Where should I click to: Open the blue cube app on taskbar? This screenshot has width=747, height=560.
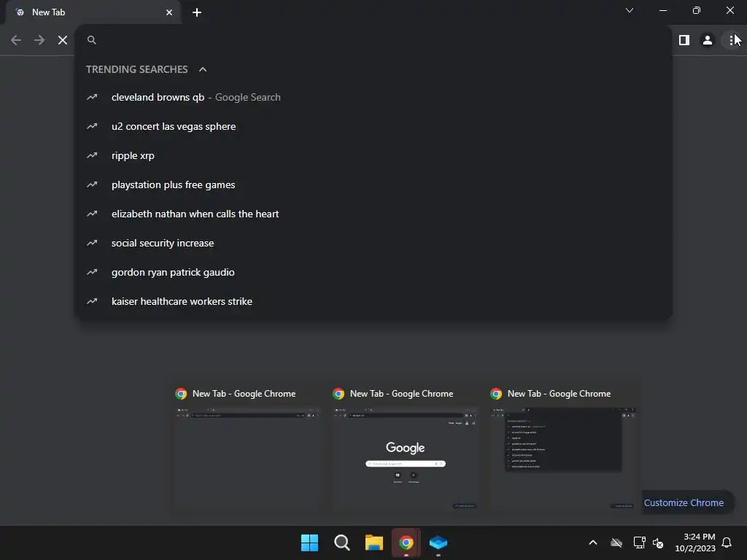pyautogui.click(x=438, y=542)
